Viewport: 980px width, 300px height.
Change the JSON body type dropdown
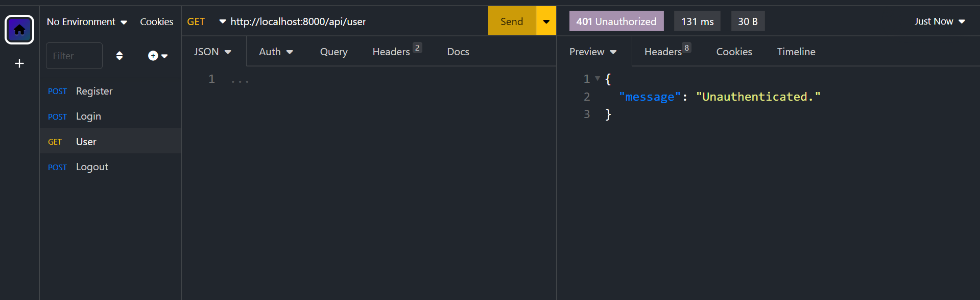point(212,51)
